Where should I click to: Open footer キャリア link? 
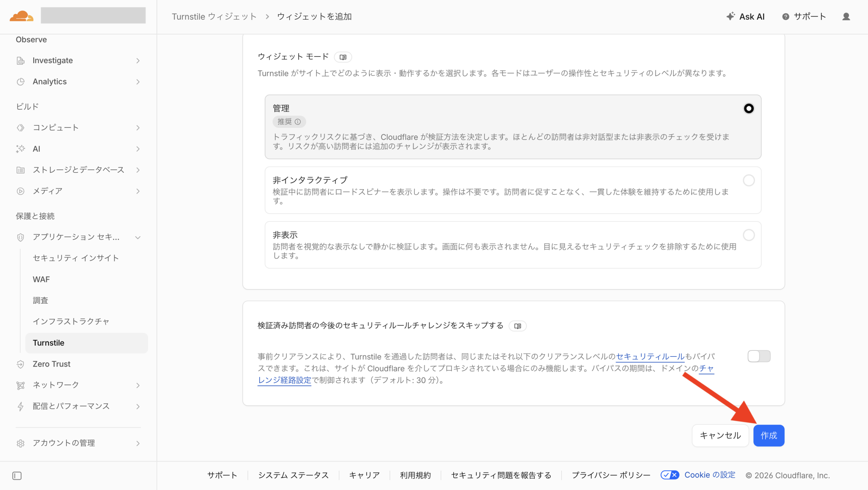pos(364,475)
